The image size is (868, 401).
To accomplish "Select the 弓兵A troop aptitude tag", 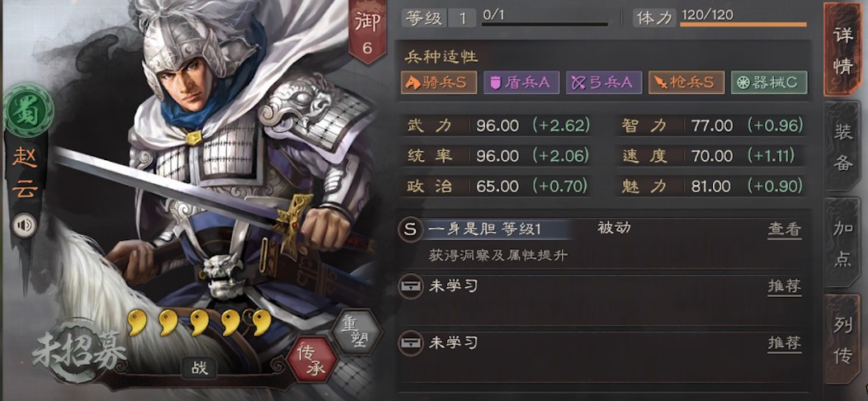I will click(x=603, y=82).
